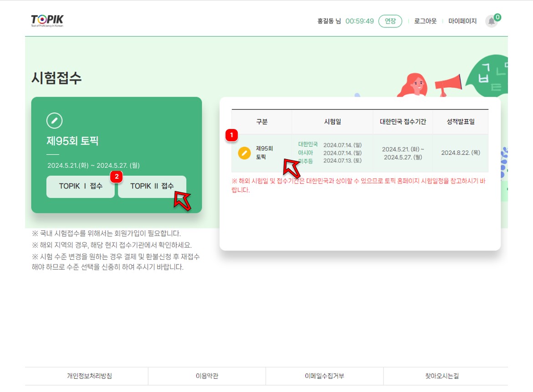Click the 아시아 region label in table

305,153
